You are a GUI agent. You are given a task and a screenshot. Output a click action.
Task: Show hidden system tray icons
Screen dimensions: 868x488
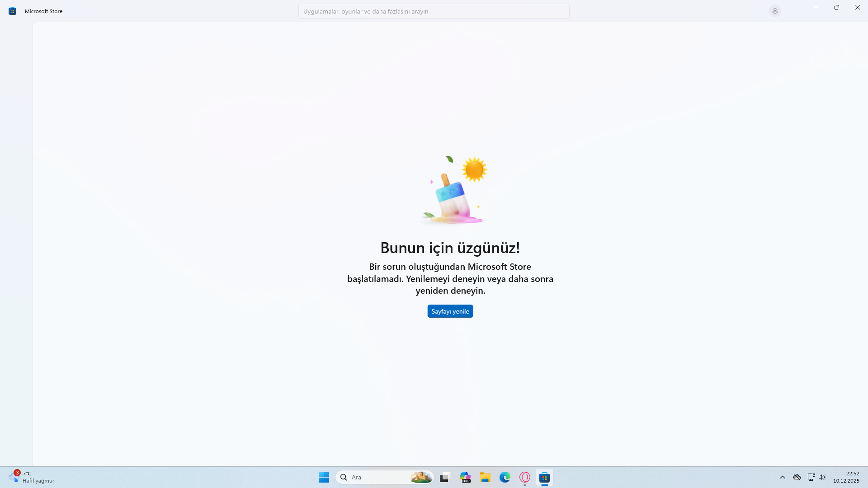point(783,477)
